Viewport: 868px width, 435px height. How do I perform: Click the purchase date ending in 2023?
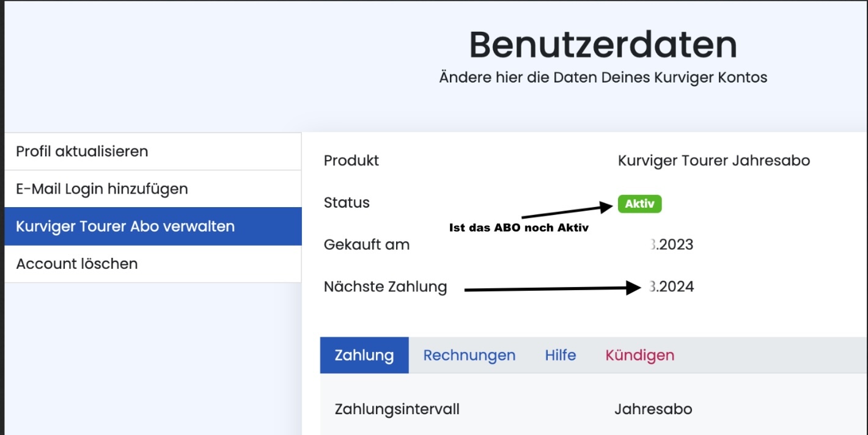(x=671, y=245)
